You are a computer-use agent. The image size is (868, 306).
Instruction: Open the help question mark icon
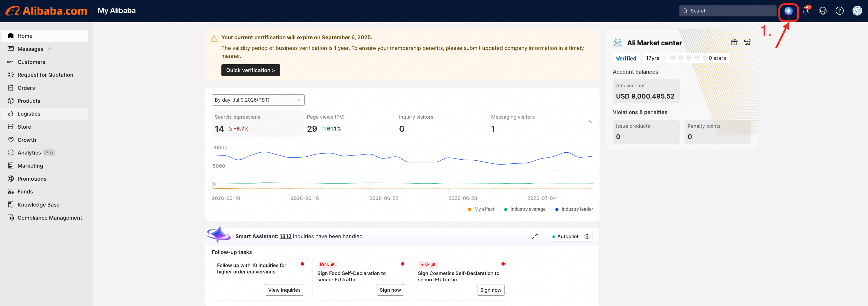point(839,11)
